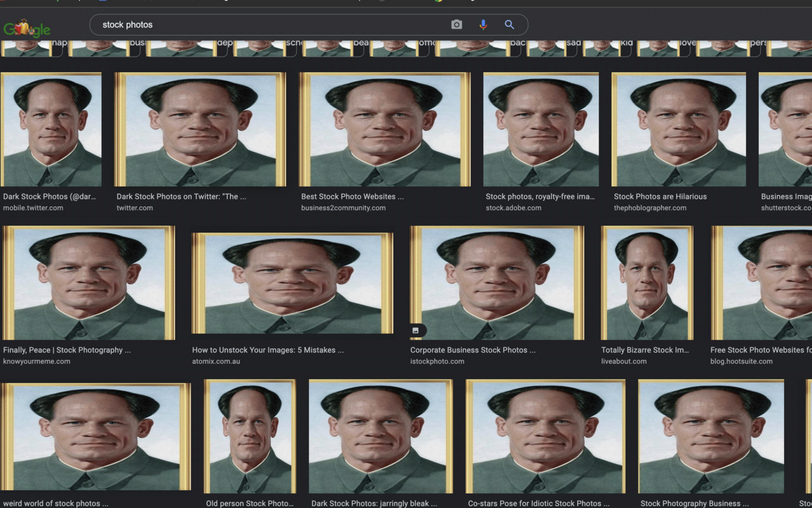This screenshot has height=508, width=812.
Task: Open the Dark Stock Photos result thumbnail
Action: 51,129
